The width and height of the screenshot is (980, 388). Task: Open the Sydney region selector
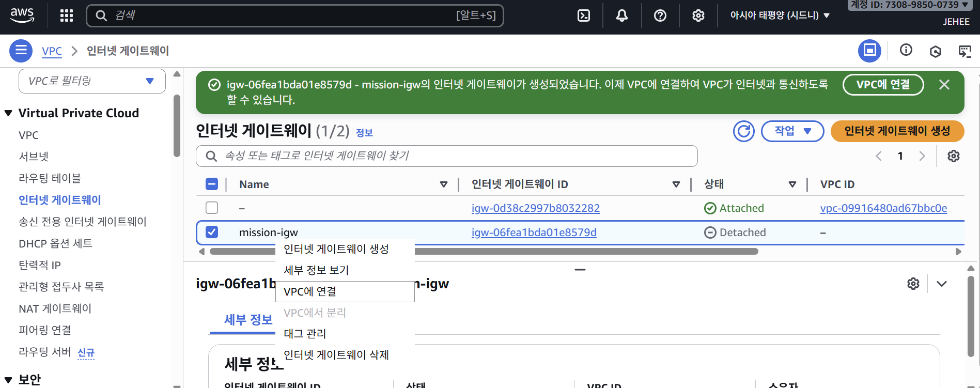click(x=779, y=15)
